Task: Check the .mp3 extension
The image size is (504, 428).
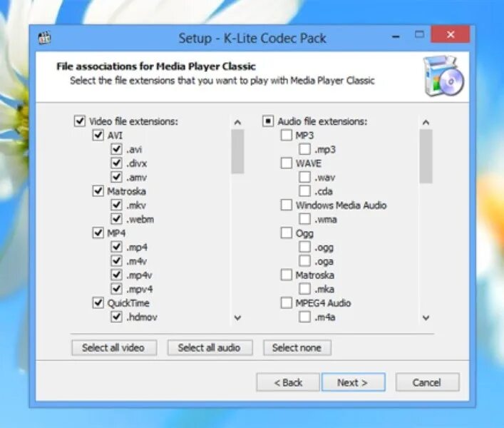Action: click(x=304, y=149)
